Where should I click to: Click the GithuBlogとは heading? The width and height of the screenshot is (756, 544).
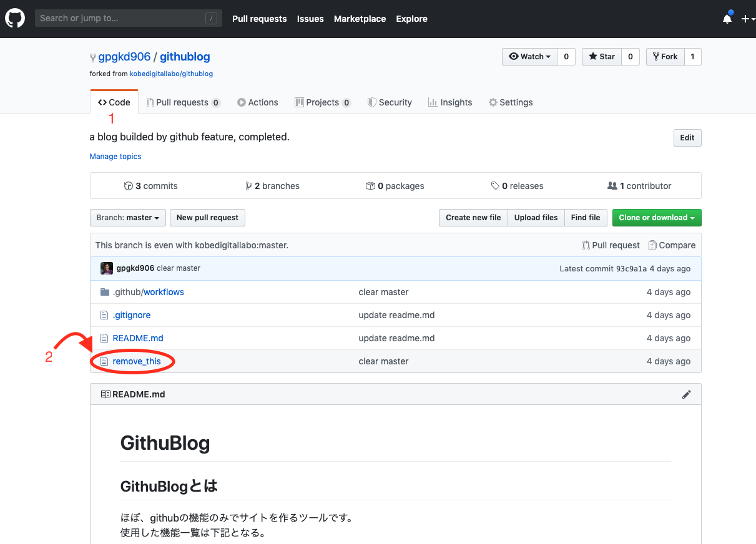(169, 486)
